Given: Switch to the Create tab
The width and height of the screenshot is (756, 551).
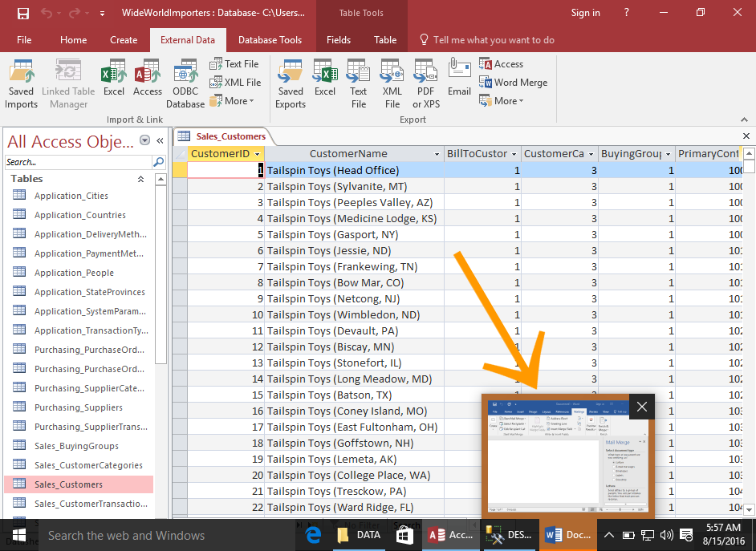Looking at the screenshot, I should [x=124, y=40].
